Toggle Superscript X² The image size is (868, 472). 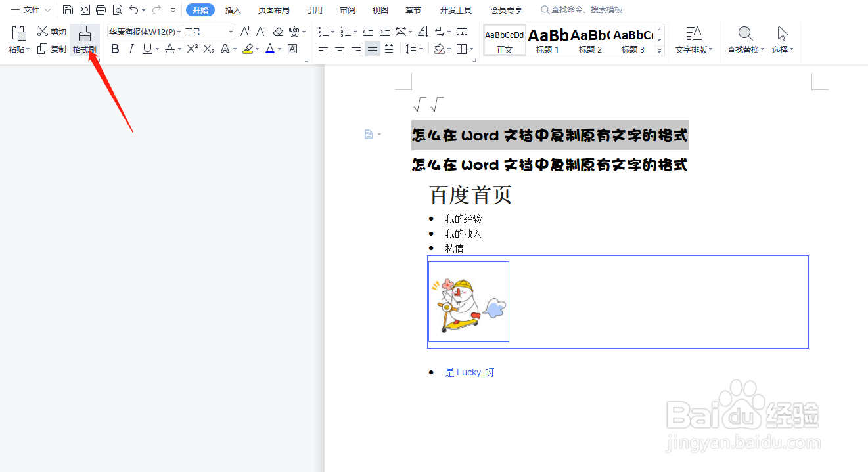click(193, 49)
